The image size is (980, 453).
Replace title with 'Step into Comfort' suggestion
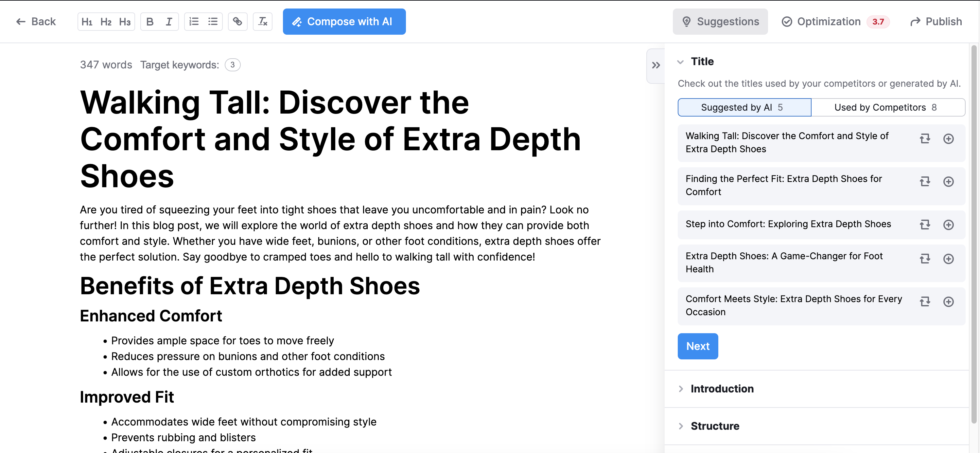tap(925, 225)
